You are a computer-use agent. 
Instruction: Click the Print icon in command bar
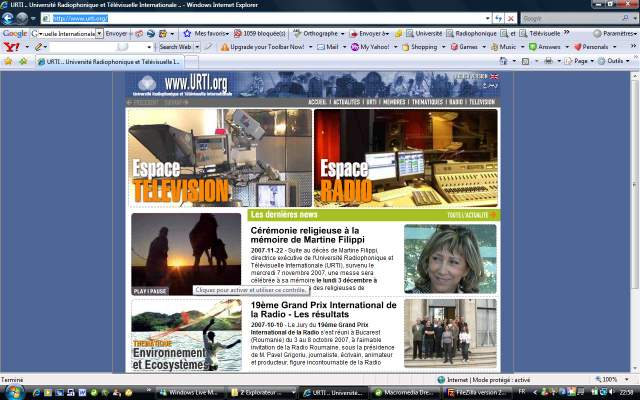(x=549, y=61)
